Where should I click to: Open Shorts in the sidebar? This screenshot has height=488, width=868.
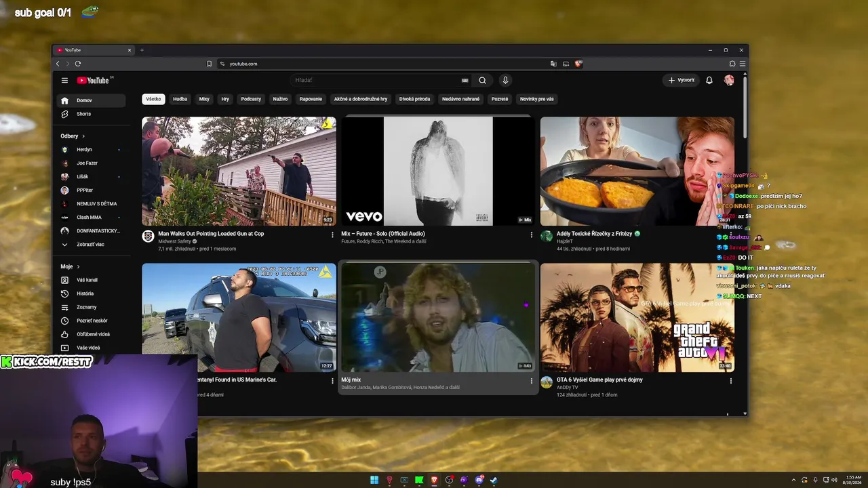tap(92, 114)
